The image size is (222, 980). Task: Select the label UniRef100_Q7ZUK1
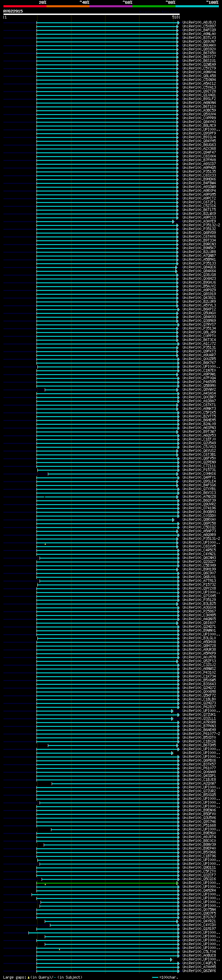[x=199, y=715]
